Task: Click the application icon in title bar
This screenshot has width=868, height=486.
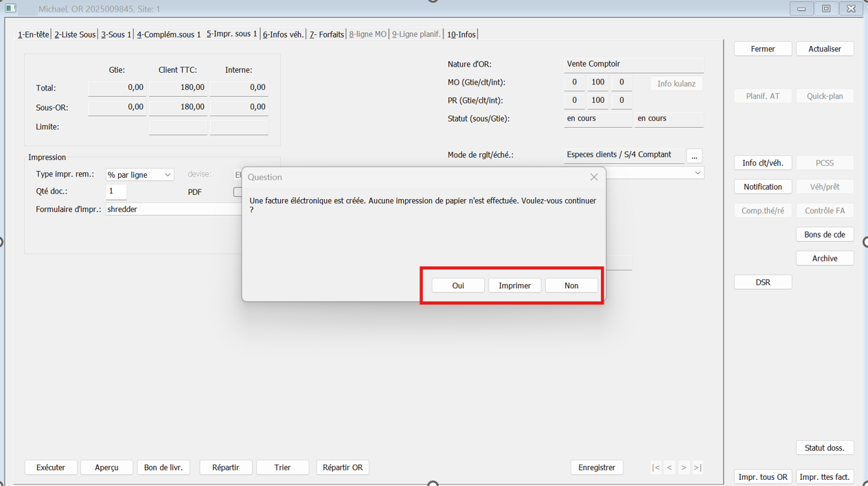Action: (x=10, y=9)
